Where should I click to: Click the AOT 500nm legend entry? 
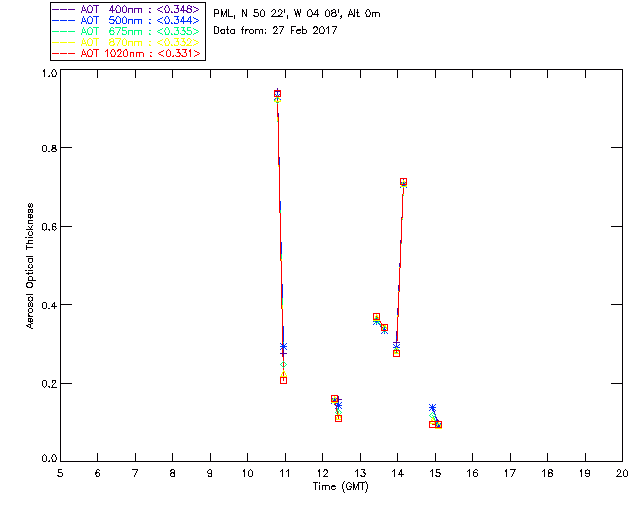[126, 20]
